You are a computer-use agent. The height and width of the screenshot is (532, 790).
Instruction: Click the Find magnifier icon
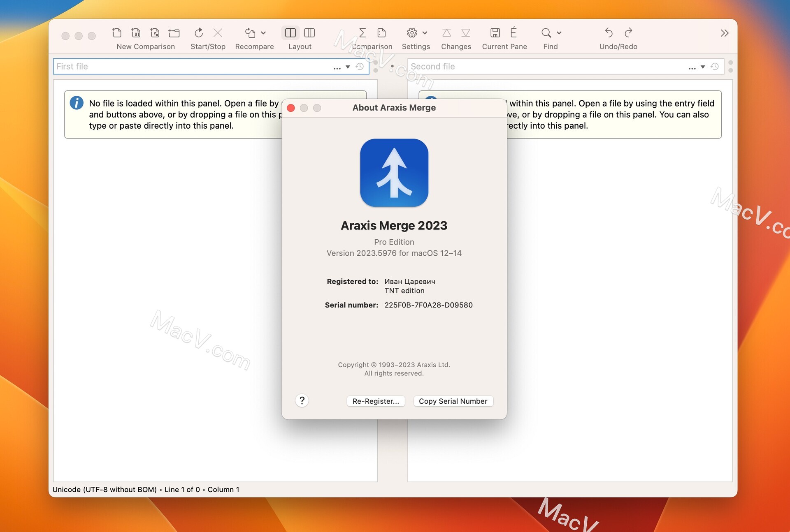click(x=546, y=32)
